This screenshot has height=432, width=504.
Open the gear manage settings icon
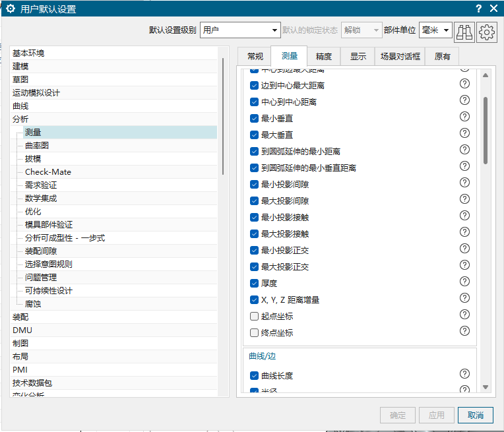pyautogui.click(x=487, y=32)
